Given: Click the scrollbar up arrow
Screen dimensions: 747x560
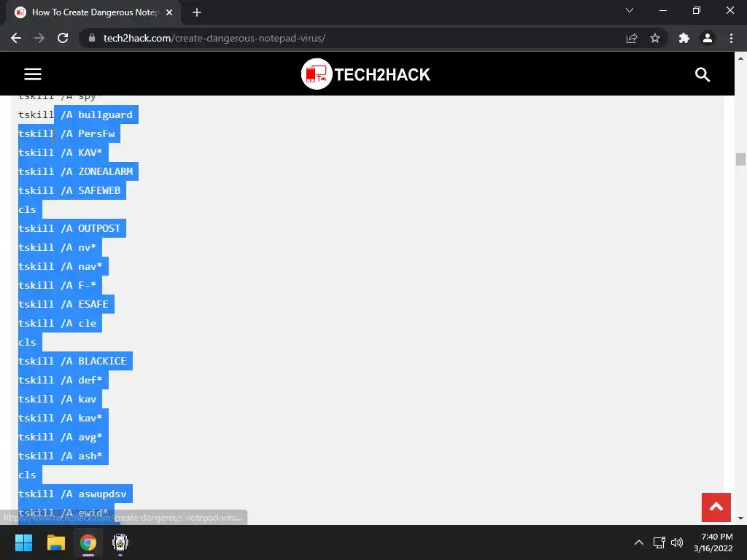Looking at the screenshot, I should [740, 58].
